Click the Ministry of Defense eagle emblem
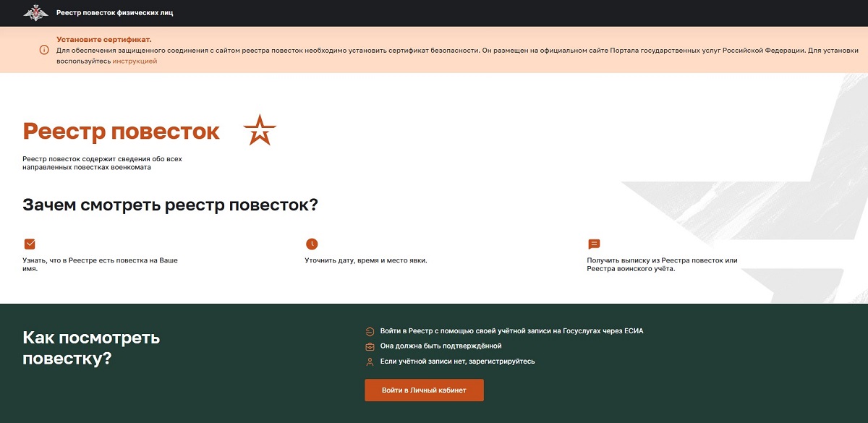Viewport: 868px width, 423px height. click(35, 13)
